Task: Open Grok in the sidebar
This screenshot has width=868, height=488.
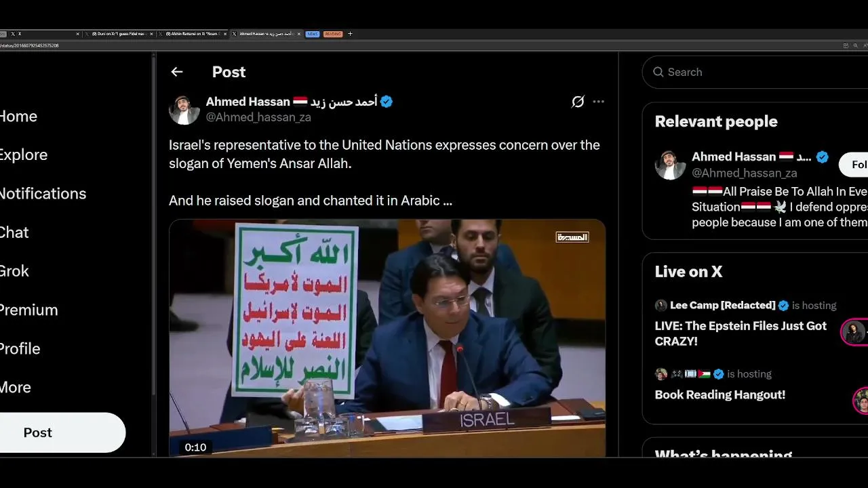Action: click(x=14, y=270)
